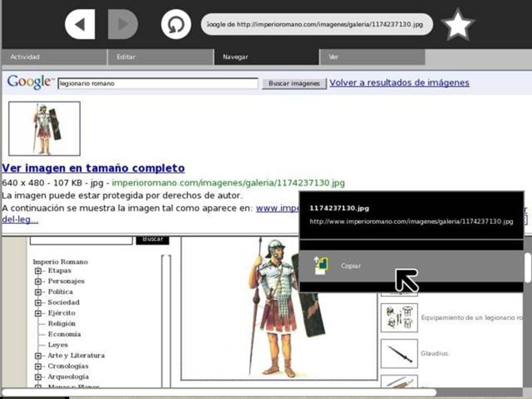Focus the browser URL address field
The width and height of the screenshot is (532, 399).
[x=316, y=24]
